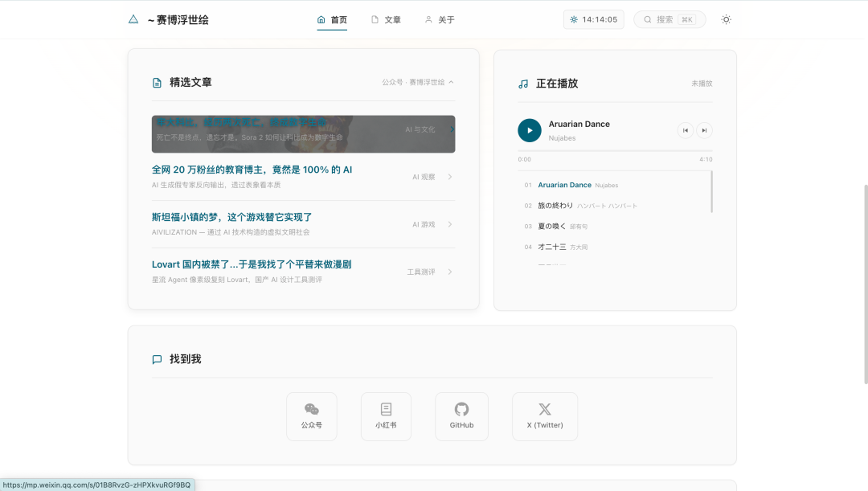Seek on the music progress bar
This screenshot has height=491, width=868.
pyautogui.click(x=615, y=151)
